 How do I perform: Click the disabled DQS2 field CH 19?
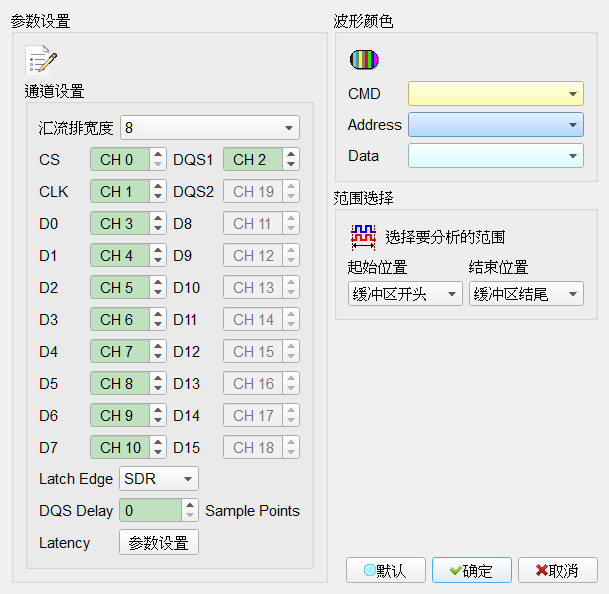(x=253, y=191)
